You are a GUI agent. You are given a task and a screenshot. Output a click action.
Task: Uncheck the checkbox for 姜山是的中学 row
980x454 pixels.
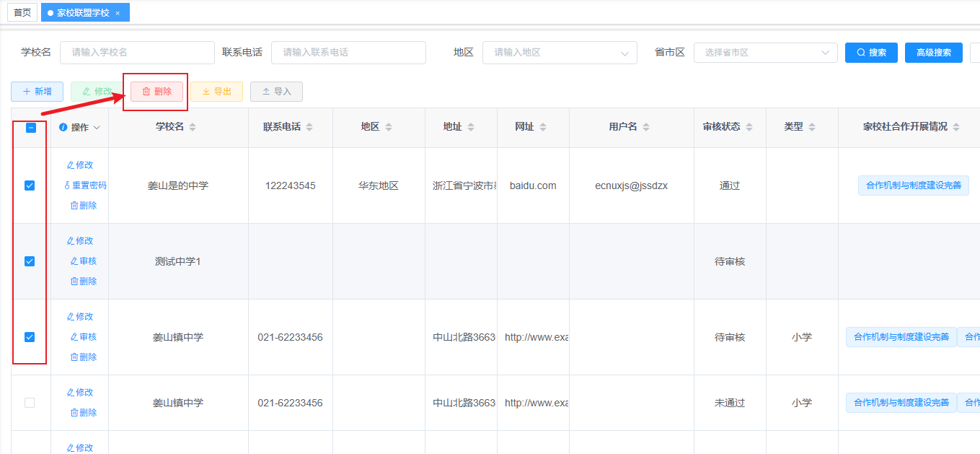point(30,185)
